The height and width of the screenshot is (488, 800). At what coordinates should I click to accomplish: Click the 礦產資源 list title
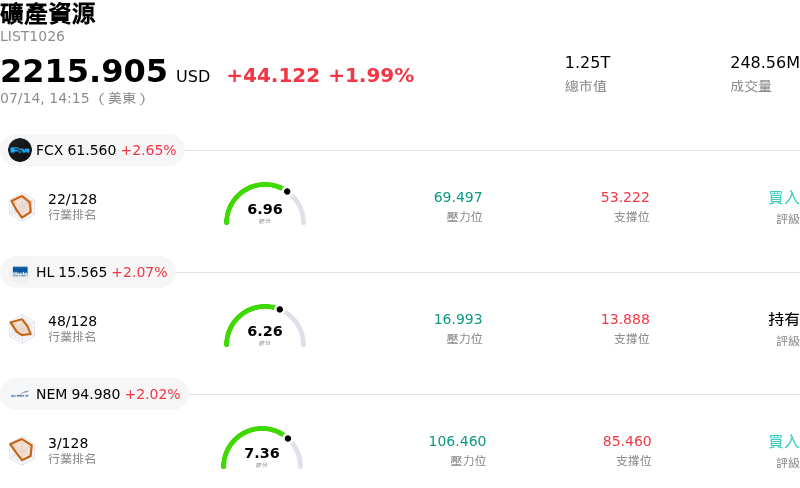47,14
